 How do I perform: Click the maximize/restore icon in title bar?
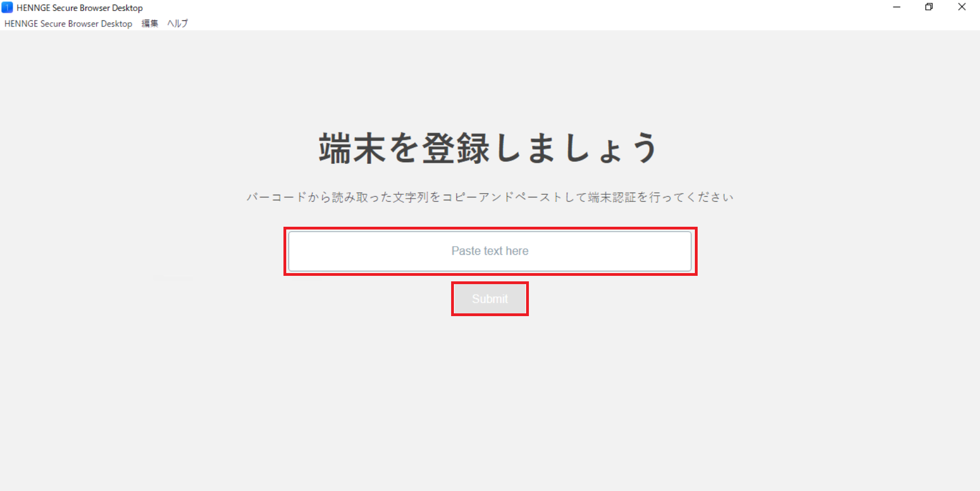point(929,7)
